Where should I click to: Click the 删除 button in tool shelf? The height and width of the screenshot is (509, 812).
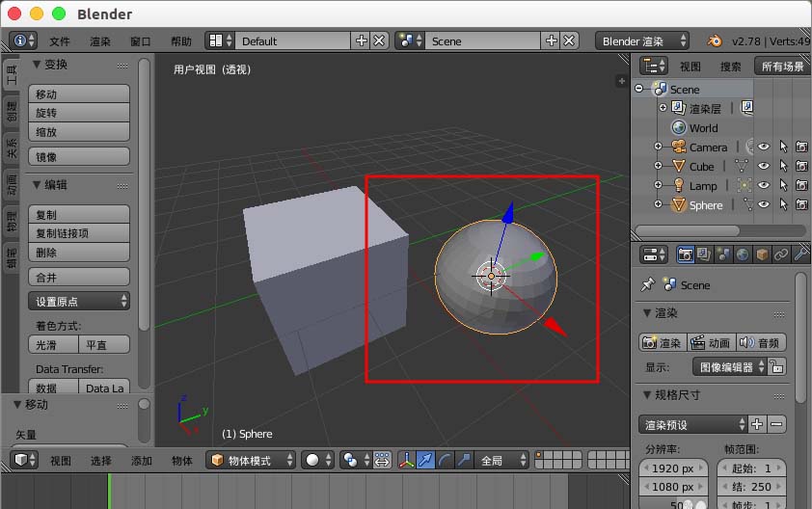pyautogui.click(x=79, y=253)
